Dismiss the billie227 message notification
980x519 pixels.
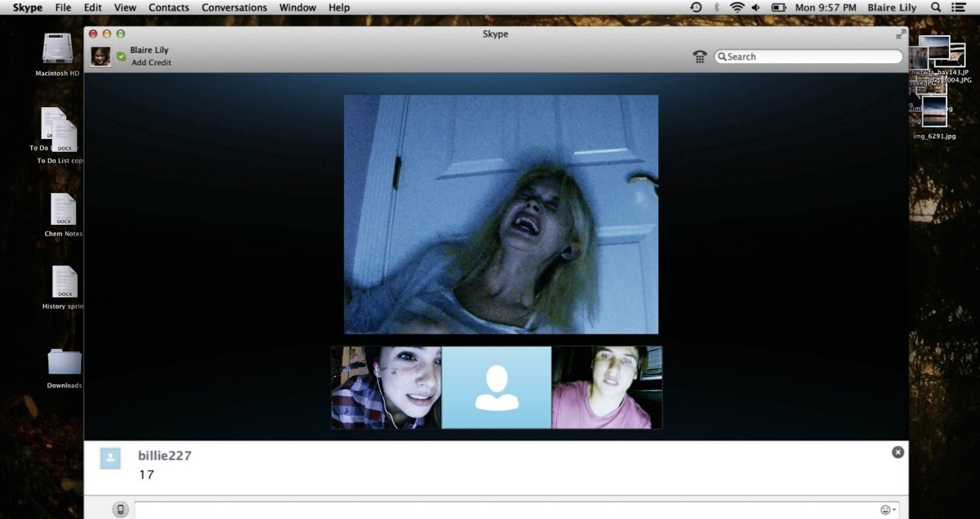pyautogui.click(x=898, y=452)
